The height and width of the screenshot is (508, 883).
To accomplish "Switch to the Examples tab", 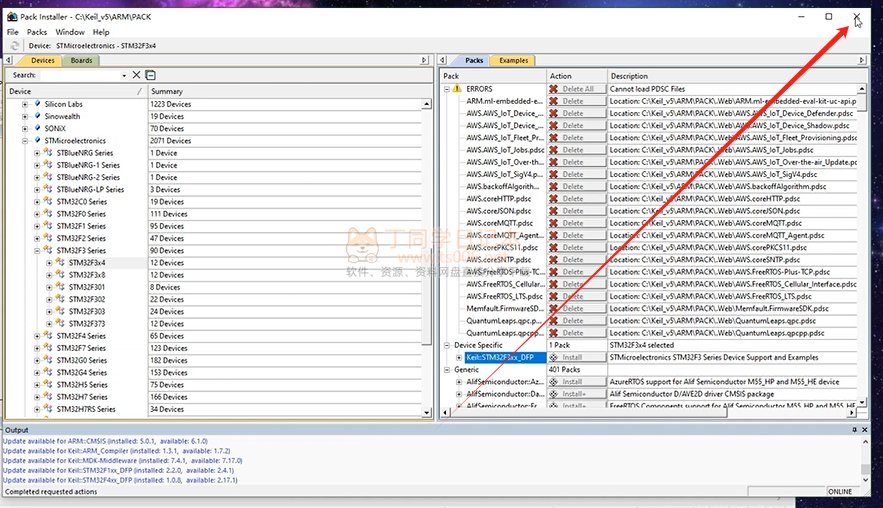I will pos(513,60).
